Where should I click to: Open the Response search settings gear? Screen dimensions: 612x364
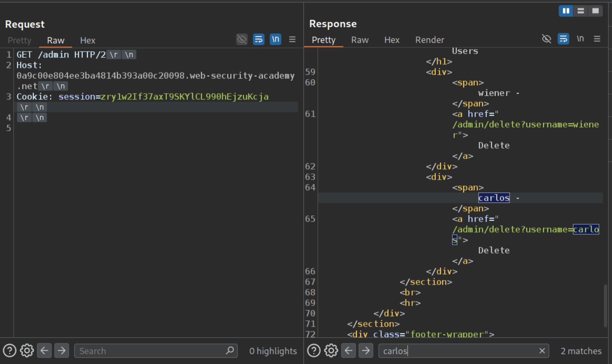coord(331,351)
